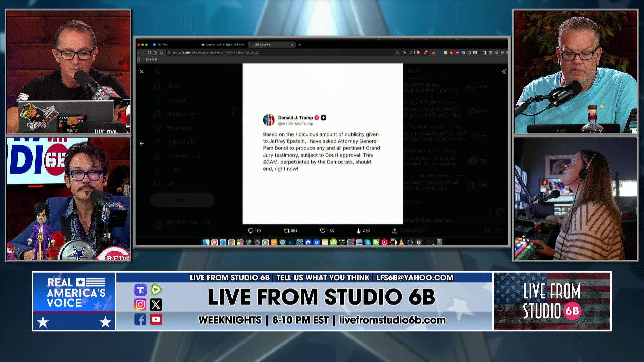644x362 pixels.
Task: Click the Donald J. Trump post image
Action: 323,143
